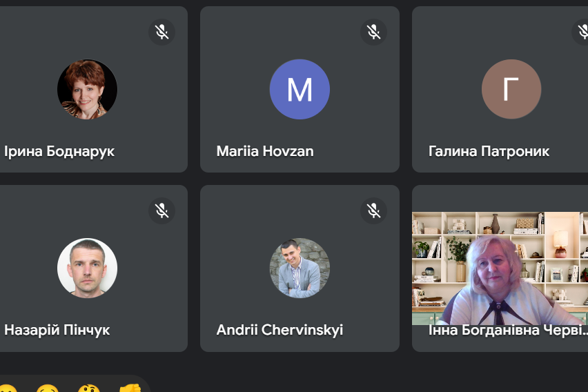Click muted mic icon on Назарій Пінчук tile
Viewport: 588px width, 392px height.
click(161, 210)
